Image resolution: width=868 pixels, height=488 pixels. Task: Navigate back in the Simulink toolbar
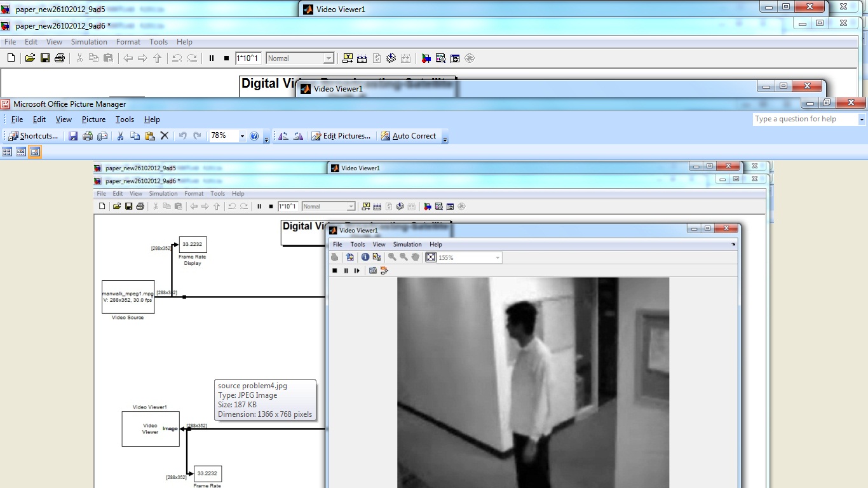(x=128, y=58)
